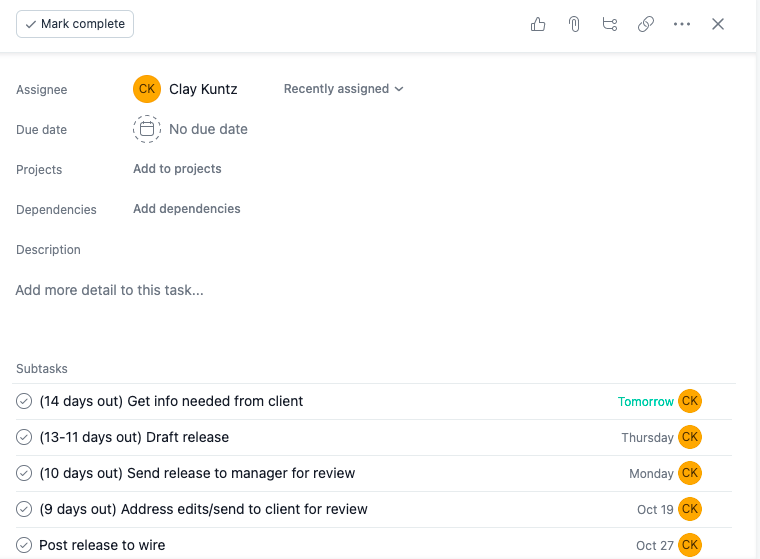Screen dimensions: 760x559
Task: Click the Tomorrow due date on first subtask
Action: pyautogui.click(x=646, y=401)
